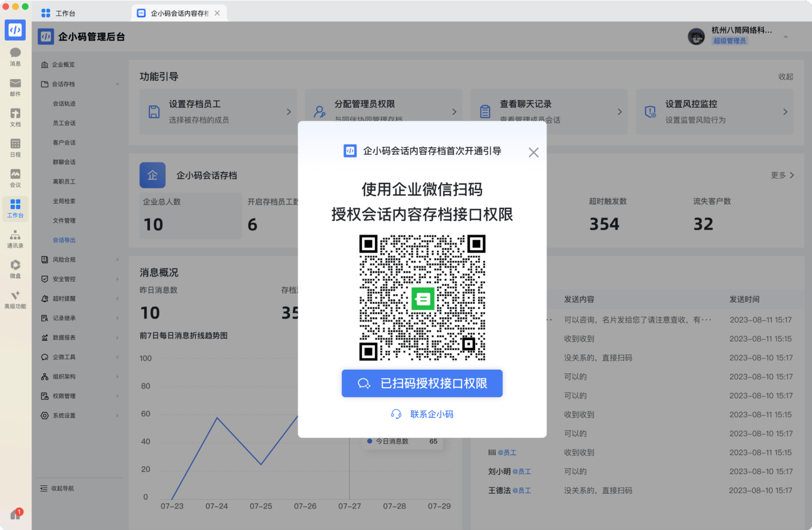
Task: Open the 会议 meeting icon
Action: point(15,178)
